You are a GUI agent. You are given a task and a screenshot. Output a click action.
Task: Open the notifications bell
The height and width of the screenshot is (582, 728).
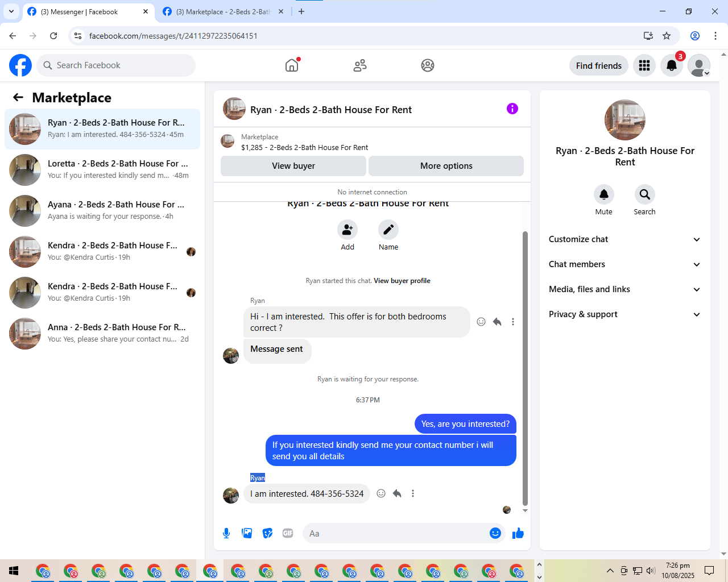point(672,65)
